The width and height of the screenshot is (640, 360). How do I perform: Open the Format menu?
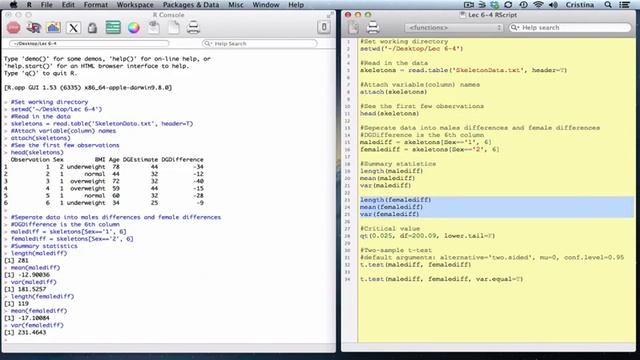point(96,5)
